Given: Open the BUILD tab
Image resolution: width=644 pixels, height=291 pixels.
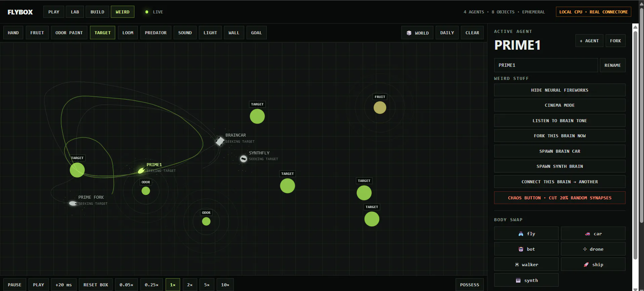Looking at the screenshot, I should point(97,12).
